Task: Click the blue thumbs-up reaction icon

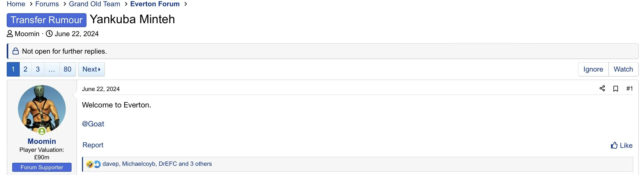Action: pyautogui.click(x=97, y=164)
